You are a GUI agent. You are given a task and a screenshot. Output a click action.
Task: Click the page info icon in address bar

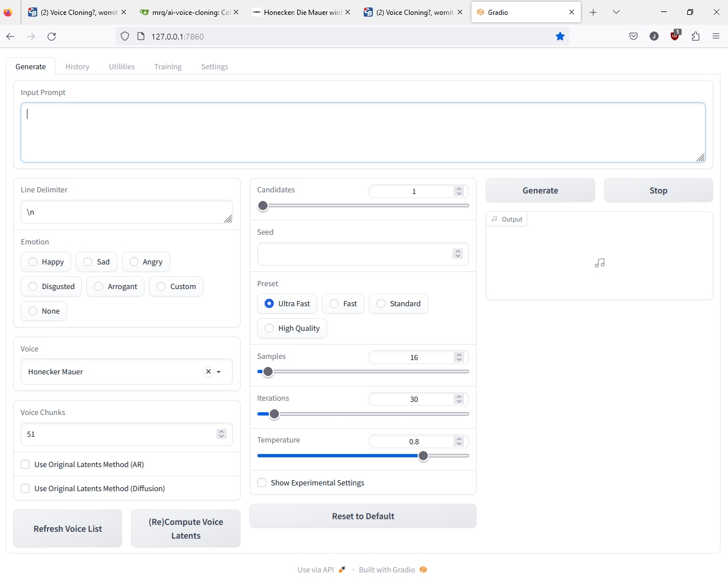click(141, 36)
